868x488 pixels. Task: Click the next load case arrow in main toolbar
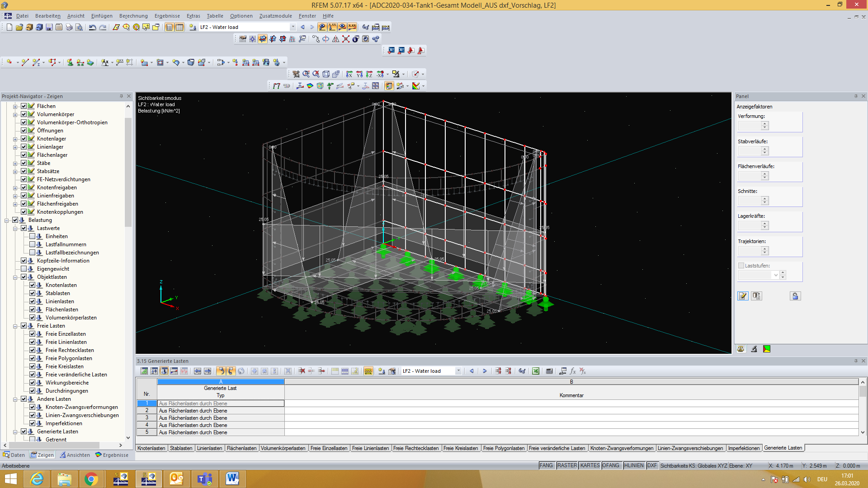tap(312, 27)
